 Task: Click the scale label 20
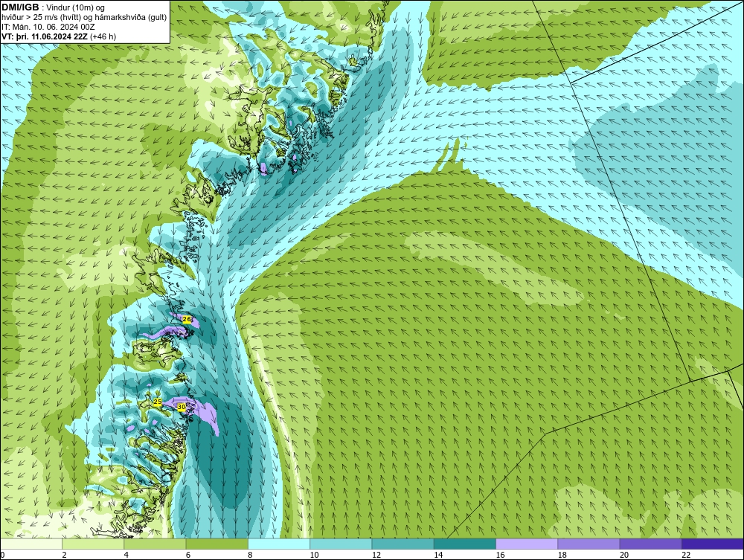tap(624, 555)
